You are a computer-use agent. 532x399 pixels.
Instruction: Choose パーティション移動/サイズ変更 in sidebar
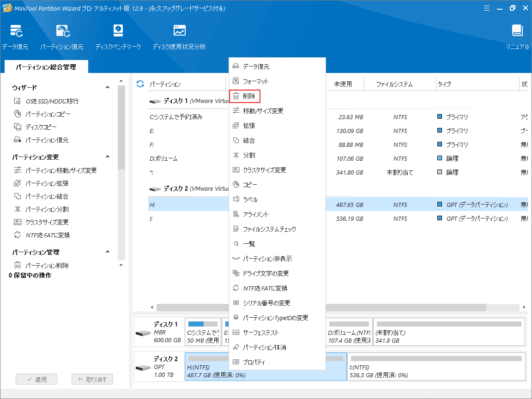click(x=55, y=170)
